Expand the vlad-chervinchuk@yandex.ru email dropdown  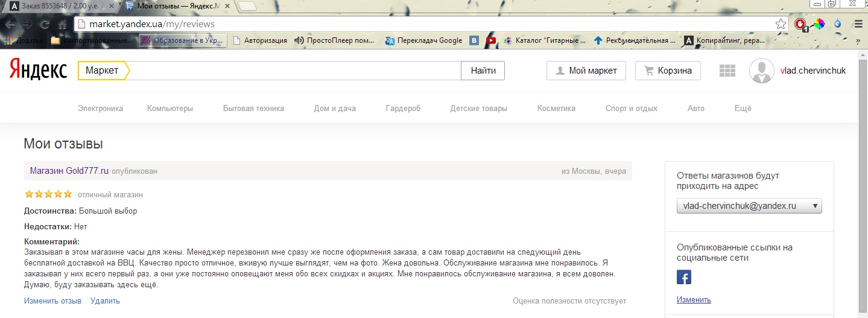(x=749, y=206)
